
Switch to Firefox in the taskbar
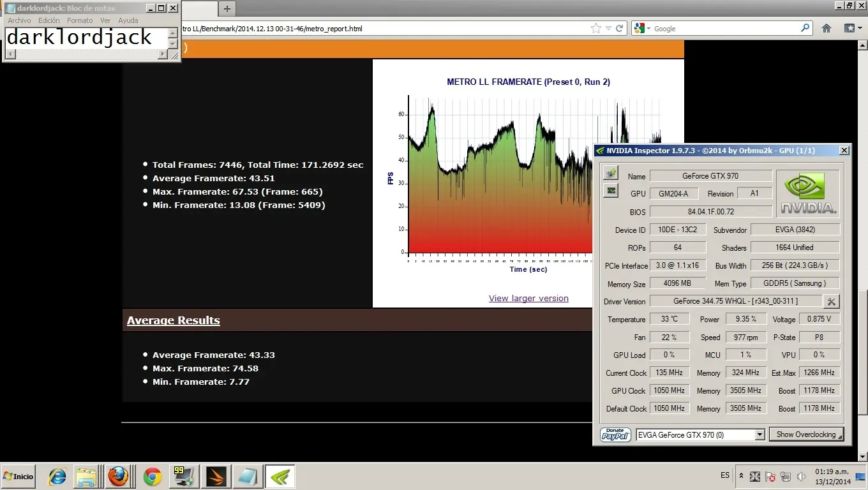(x=118, y=477)
